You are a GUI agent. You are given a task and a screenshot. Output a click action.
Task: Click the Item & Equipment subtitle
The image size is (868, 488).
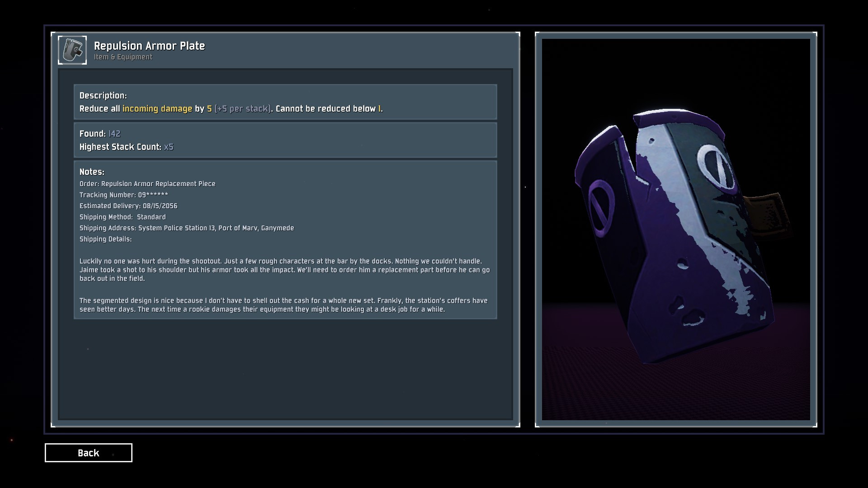click(123, 57)
